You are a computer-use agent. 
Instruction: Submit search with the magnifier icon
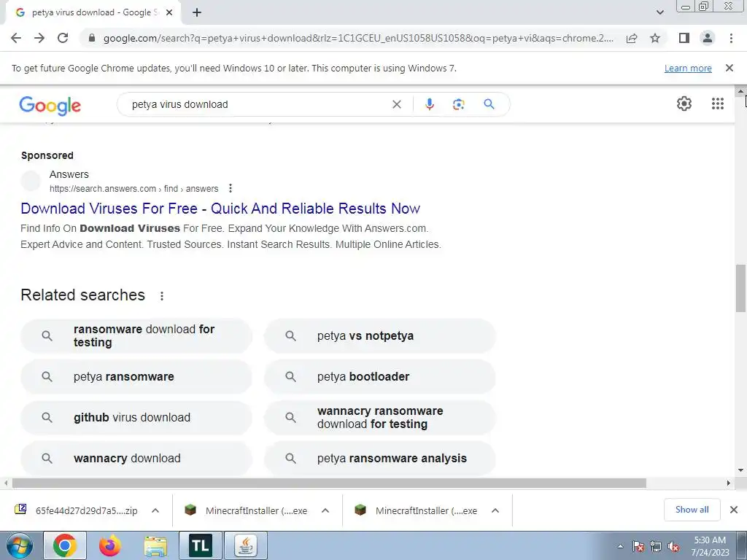[x=489, y=104]
